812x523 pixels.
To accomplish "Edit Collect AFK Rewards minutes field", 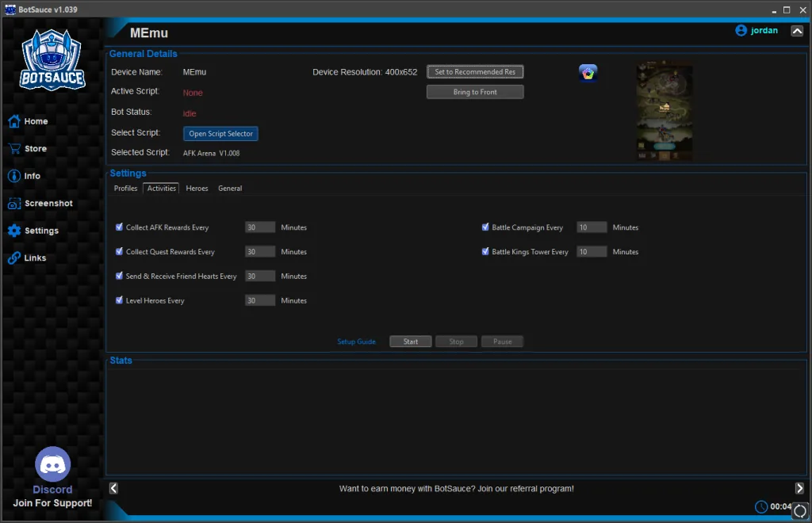I will click(260, 227).
